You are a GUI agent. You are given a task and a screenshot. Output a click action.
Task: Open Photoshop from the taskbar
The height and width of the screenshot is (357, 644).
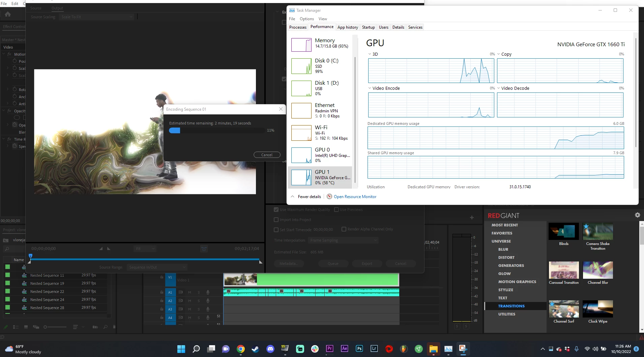[x=359, y=349]
